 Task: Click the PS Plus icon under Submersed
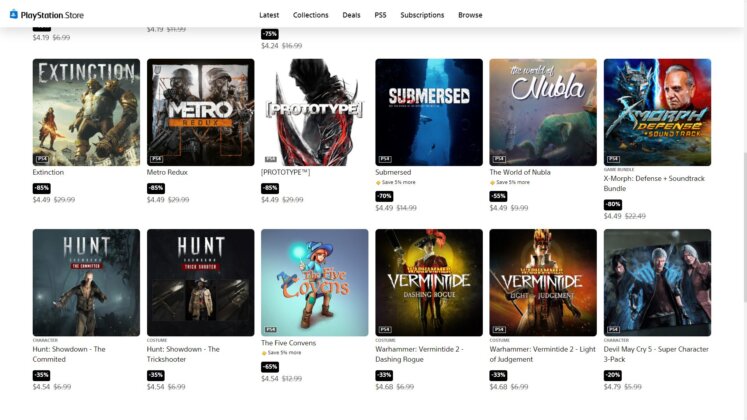point(378,182)
